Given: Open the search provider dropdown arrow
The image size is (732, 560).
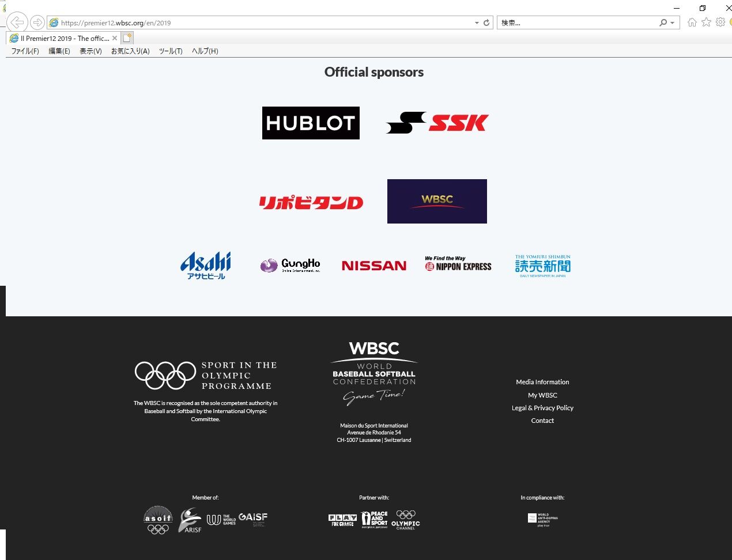Looking at the screenshot, I should pos(673,23).
